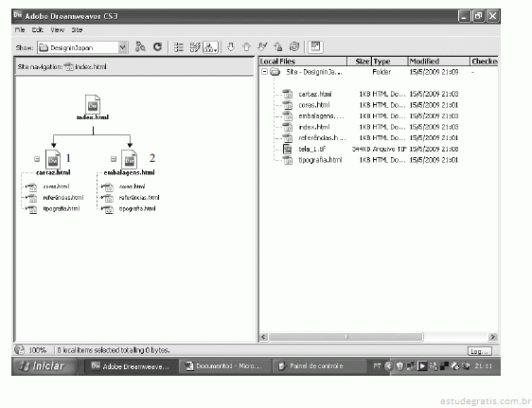
Task: Open the View menu
Action: coord(58,30)
